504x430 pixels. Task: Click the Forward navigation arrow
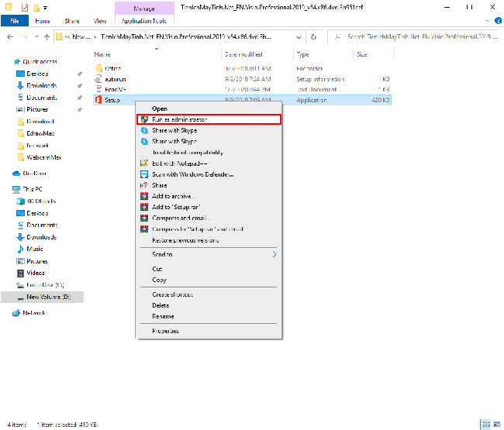(25, 37)
